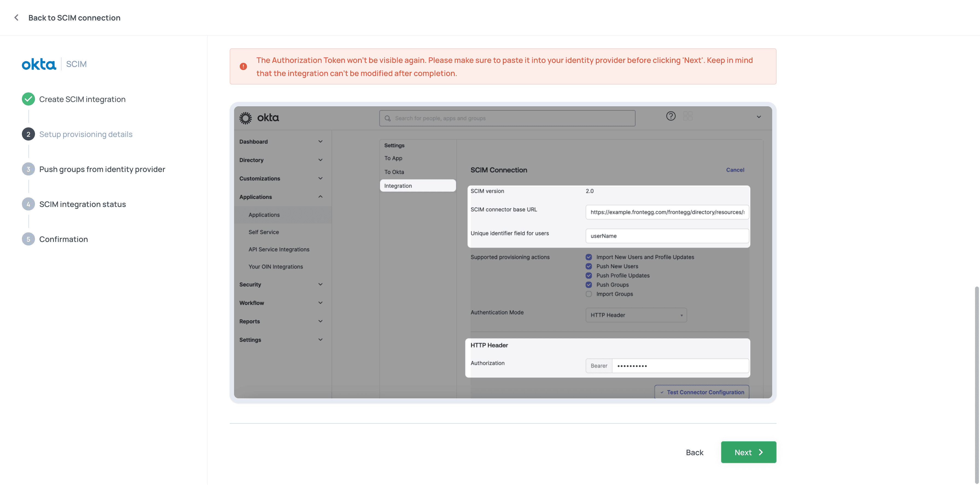The image size is (980, 485).
Task: Click the apps grid icon beside help
Action: 688,116
